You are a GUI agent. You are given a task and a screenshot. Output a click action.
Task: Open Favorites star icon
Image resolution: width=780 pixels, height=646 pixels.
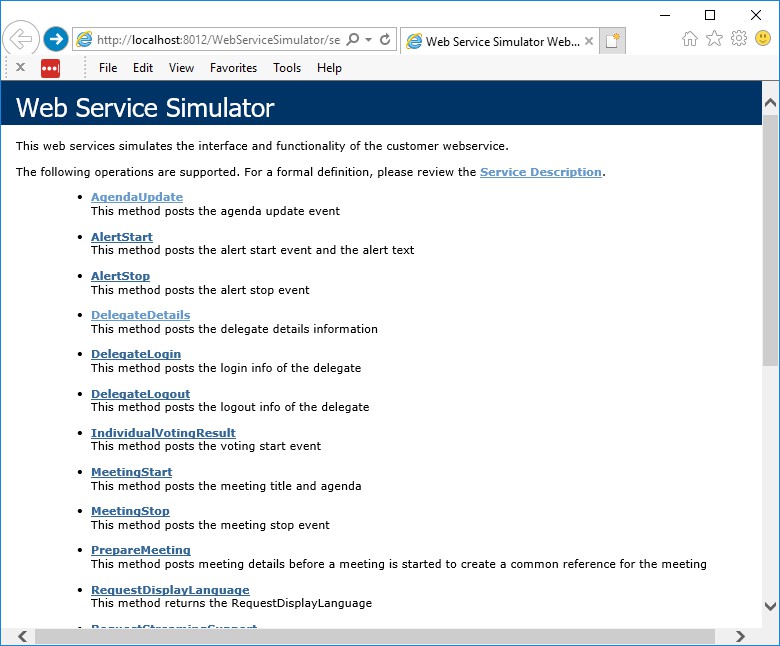coord(714,38)
